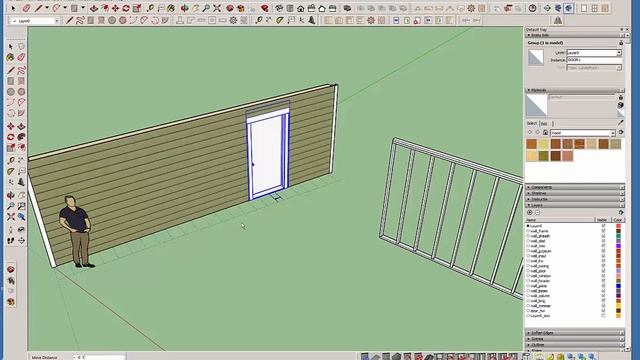Toggle visibility checkbox for wall_casing layer
Viewport: 640px width, 360px height.
coord(603,266)
